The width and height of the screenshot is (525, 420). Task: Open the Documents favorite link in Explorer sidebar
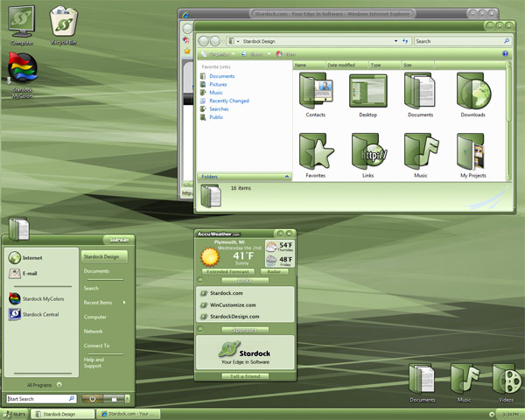point(217,76)
